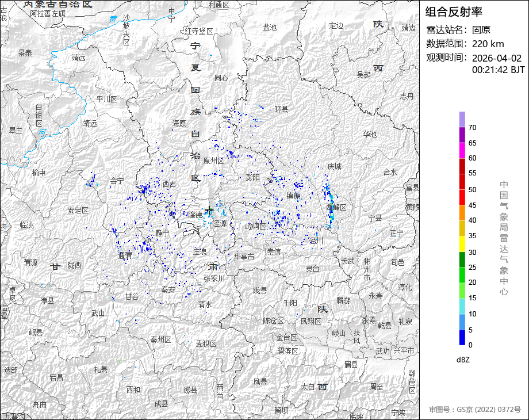Click the 景泰 label
The height and width of the screenshot is (420, 529).
click(x=25, y=53)
